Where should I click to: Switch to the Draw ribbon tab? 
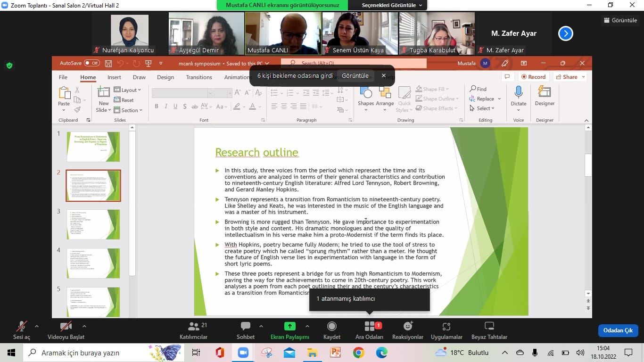point(139,77)
